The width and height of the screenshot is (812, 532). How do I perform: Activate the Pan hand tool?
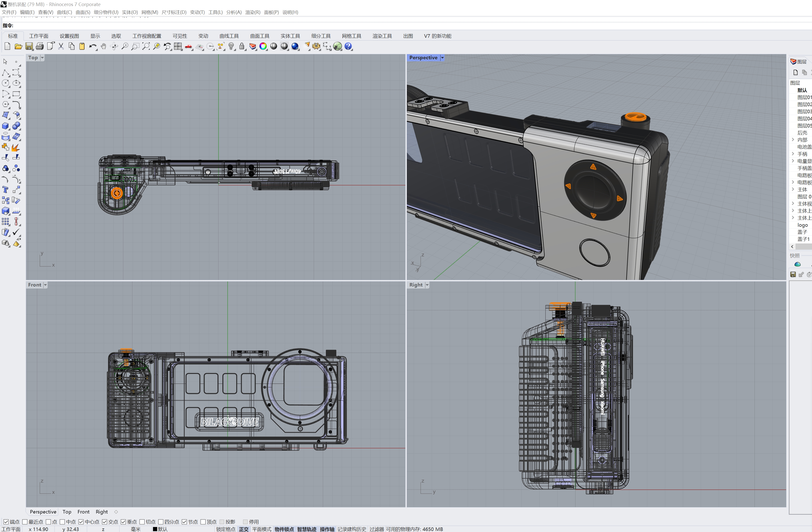click(104, 46)
